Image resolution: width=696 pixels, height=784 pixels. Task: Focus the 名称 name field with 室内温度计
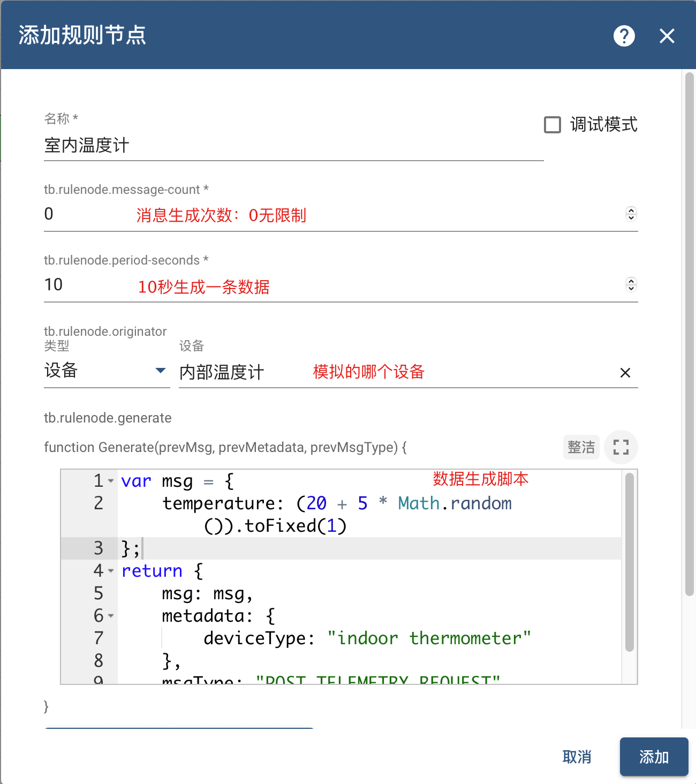pos(293,146)
